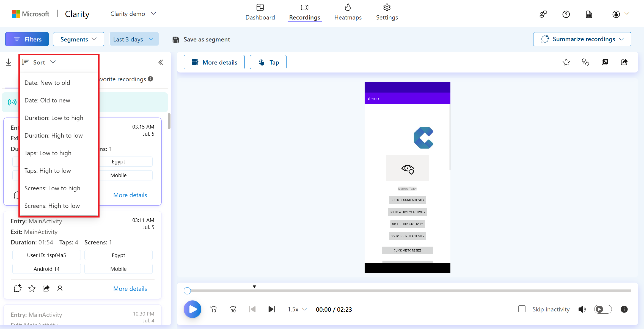Viewport: 644px width, 329px height.
Task: Click the More details panel icon button
Action: tap(214, 62)
